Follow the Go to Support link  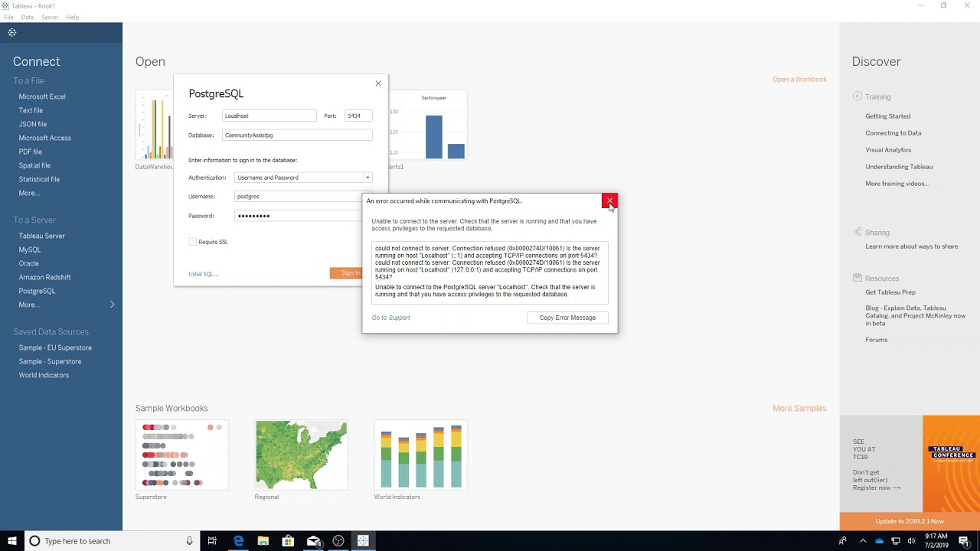coord(391,318)
